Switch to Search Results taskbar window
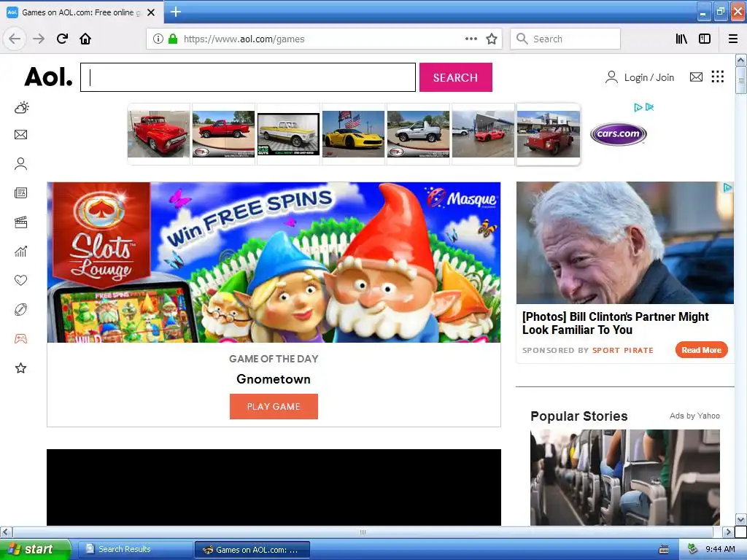This screenshot has width=747, height=560. pos(135,549)
